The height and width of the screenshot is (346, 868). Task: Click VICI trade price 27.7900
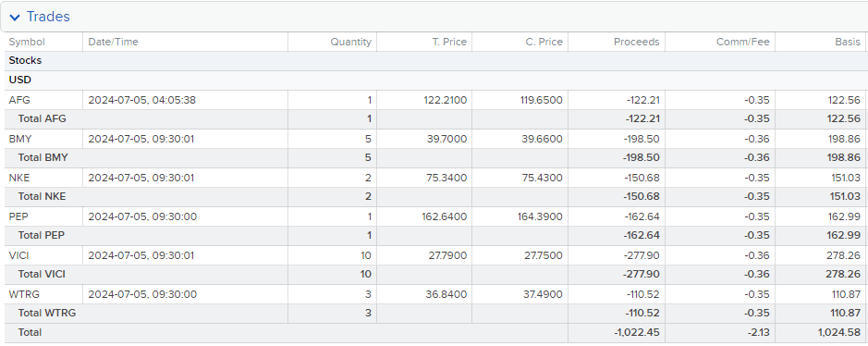(448, 255)
